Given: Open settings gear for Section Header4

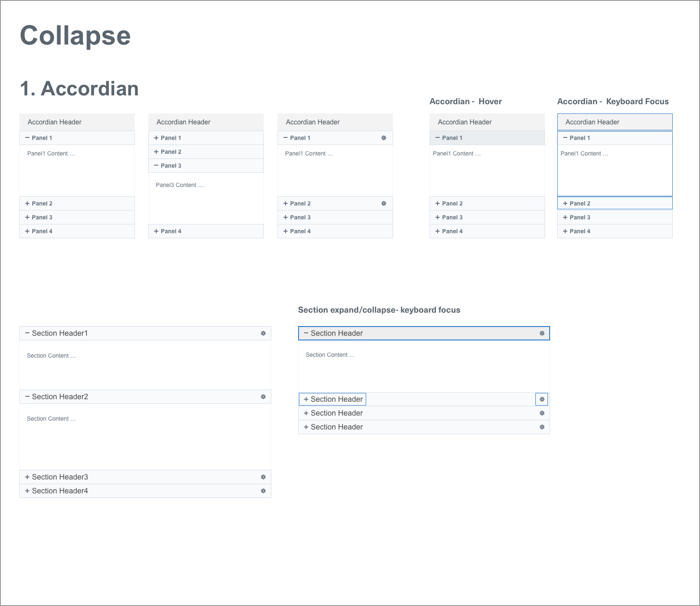Looking at the screenshot, I should click(x=263, y=491).
